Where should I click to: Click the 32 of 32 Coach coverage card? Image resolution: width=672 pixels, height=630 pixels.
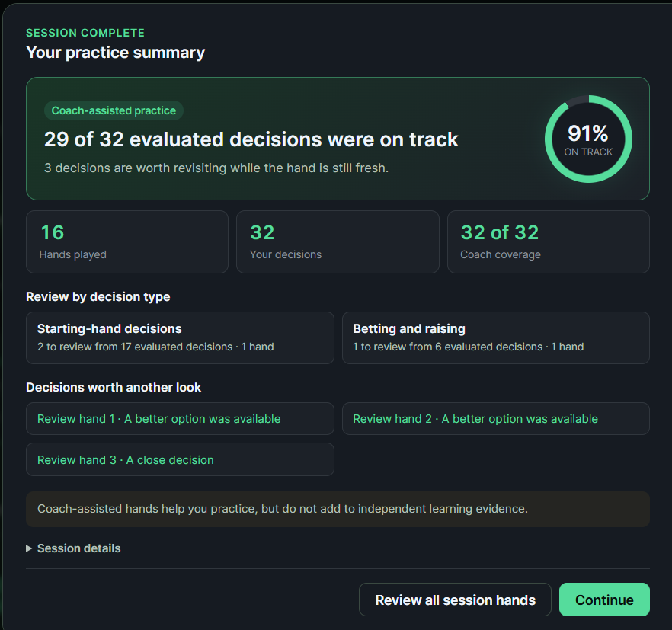click(549, 241)
